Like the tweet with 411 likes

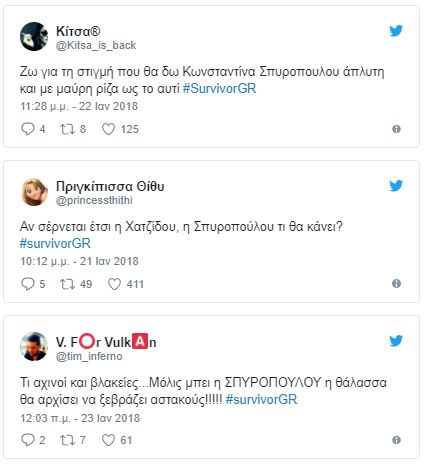pos(114,284)
